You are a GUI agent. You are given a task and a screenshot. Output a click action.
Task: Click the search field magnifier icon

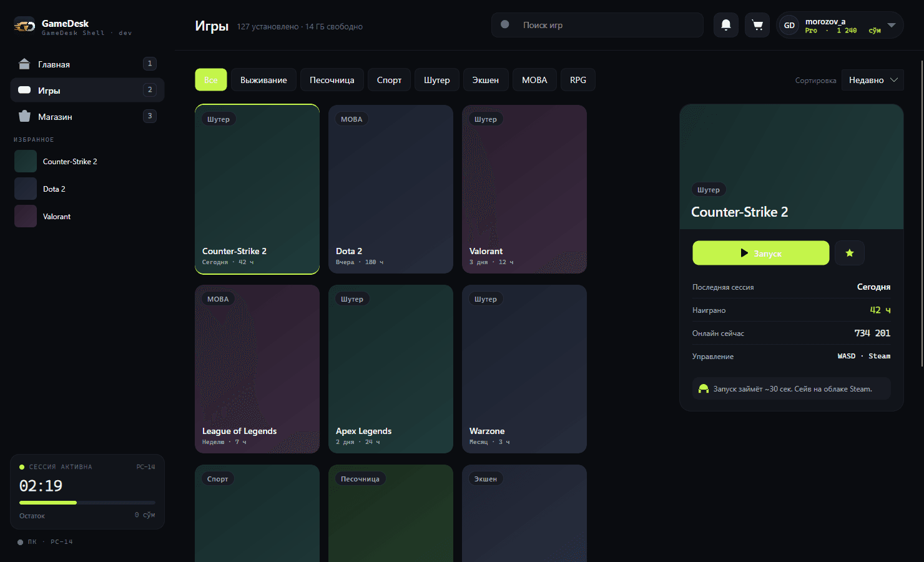(505, 24)
